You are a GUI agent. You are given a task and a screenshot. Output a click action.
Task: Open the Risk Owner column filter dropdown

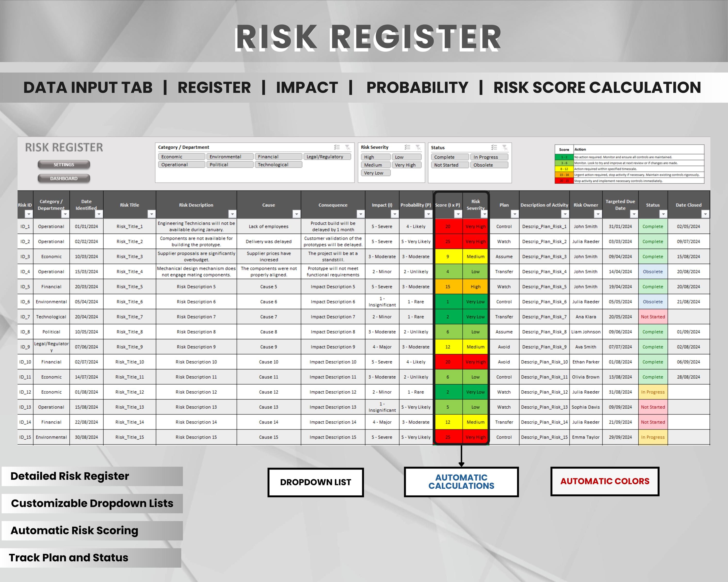coord(598,214)
